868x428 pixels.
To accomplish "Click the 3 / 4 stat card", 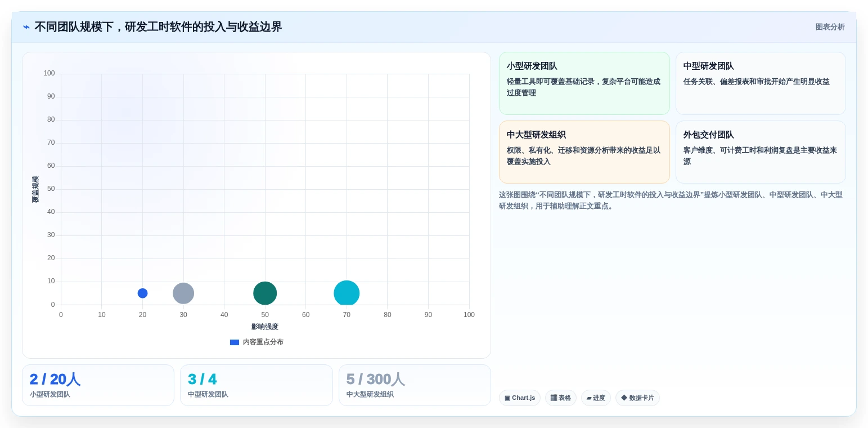I will [x=257, y=385].
